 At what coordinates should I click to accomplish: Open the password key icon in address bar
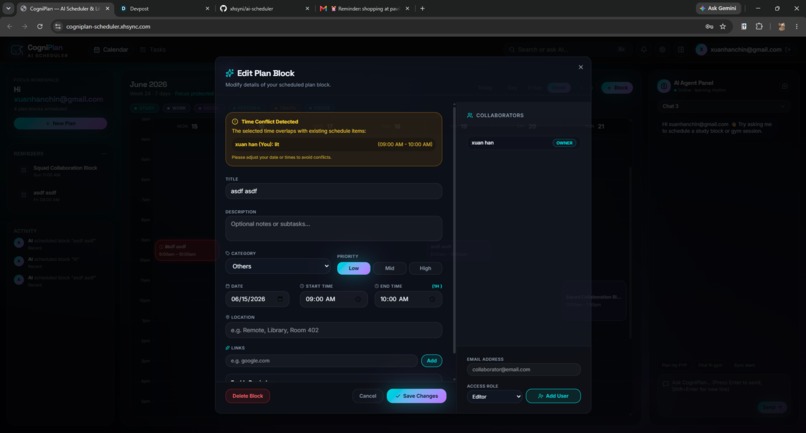(709, 26)
